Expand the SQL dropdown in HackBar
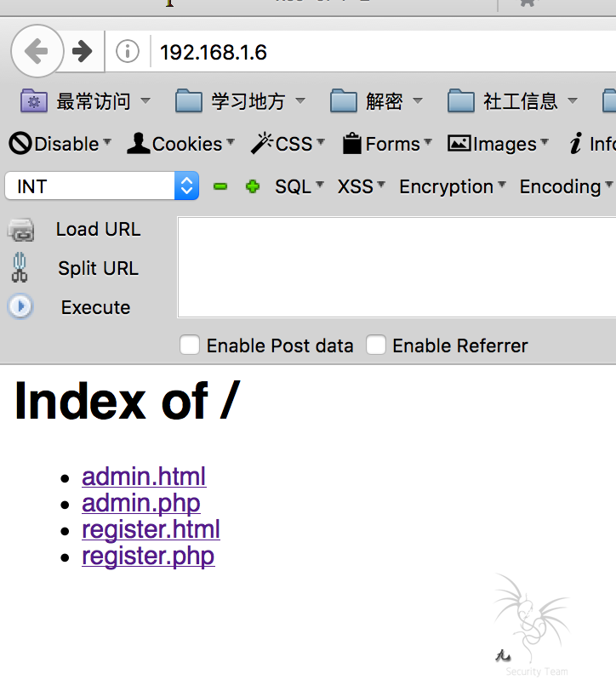This screenshot has width=616, height=691. coord(299,187)
